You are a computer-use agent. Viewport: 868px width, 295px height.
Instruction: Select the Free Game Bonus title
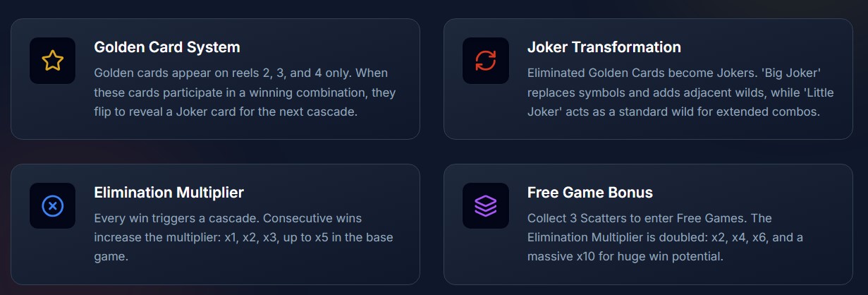[x=589, y=193]
